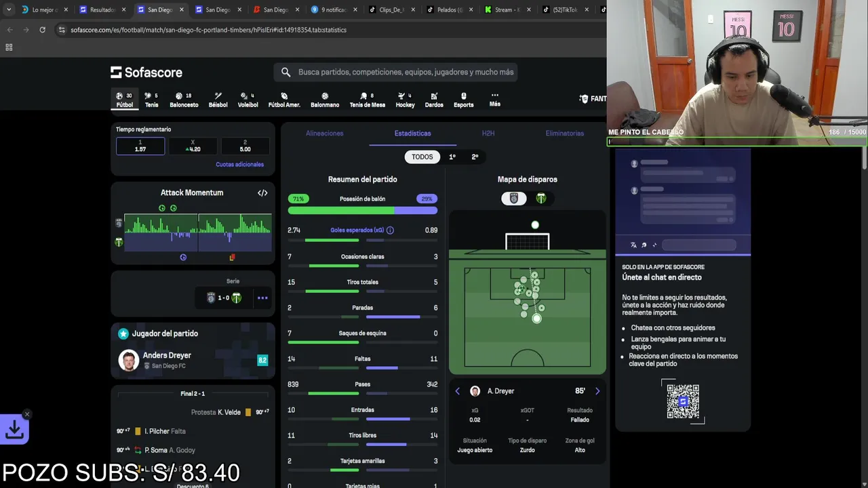868x488 pixels.
Task: Click the Sofascore app QR code
Action: click(x=683, y=401)
